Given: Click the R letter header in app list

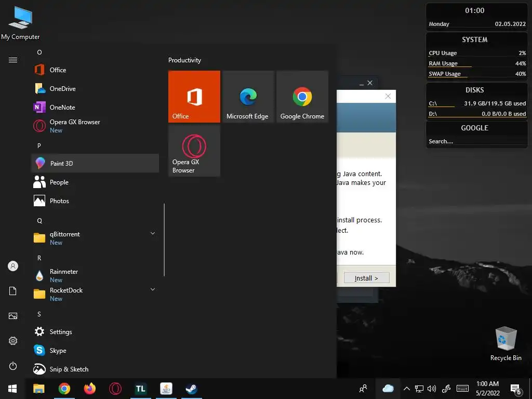Looking at the screenshot, I should (39, 258).
